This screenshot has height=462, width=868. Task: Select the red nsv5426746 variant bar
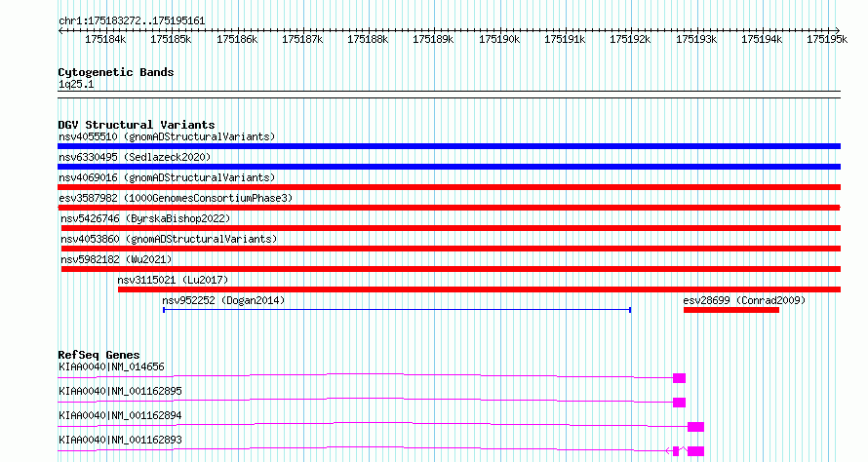451,228
